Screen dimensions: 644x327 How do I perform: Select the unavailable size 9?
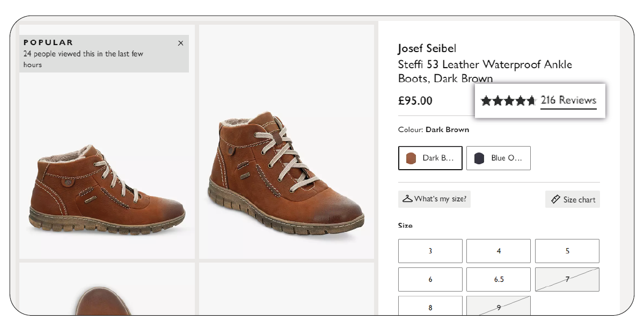coord(499,306)
